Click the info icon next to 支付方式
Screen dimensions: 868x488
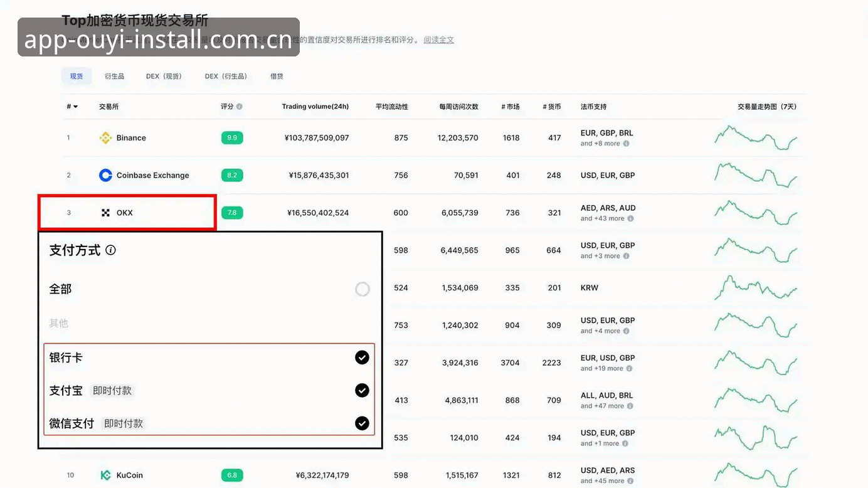click(111, 250)
